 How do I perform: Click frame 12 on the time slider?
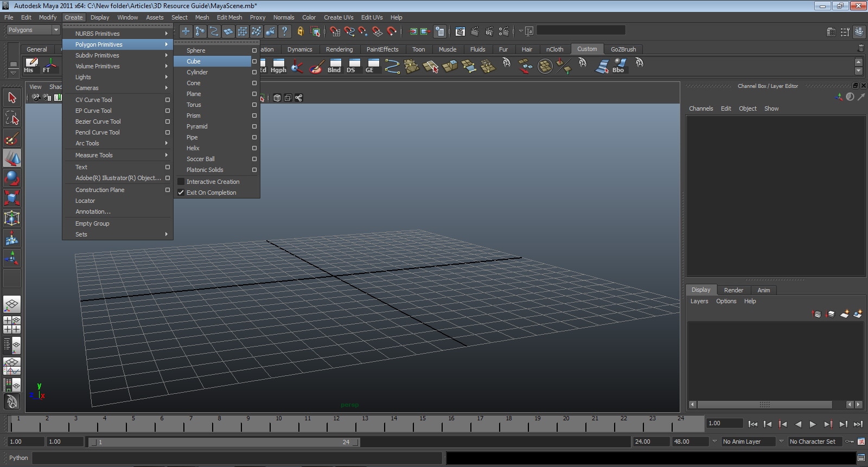click(x=336, y=423)
